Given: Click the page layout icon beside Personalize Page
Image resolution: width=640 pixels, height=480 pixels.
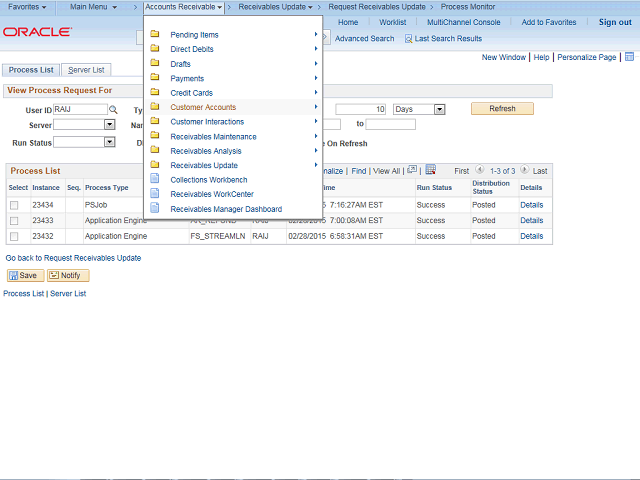Looking at the screenshot, I should point(629,57).
